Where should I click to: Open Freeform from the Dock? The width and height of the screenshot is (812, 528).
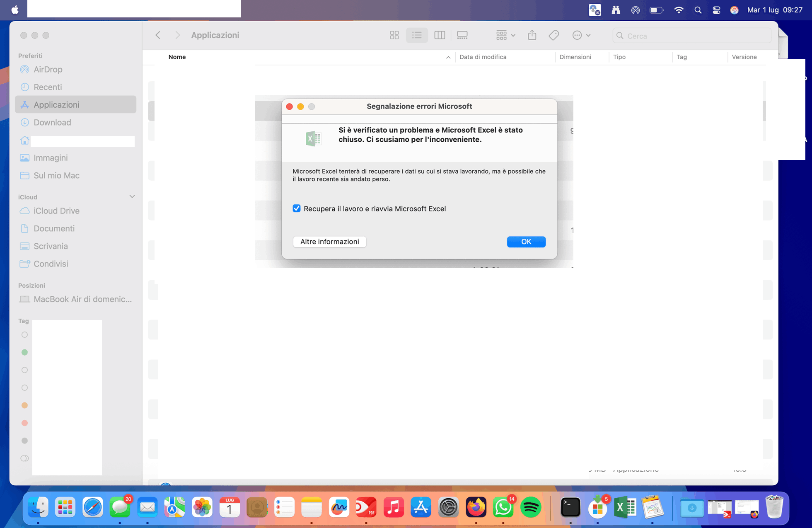pos(339,507)
